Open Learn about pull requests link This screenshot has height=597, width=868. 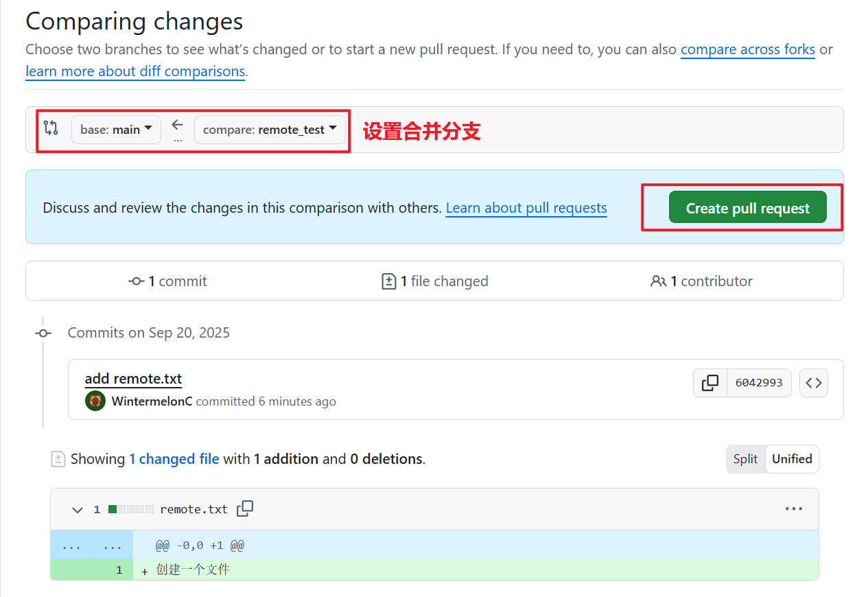tap(526, 208)
